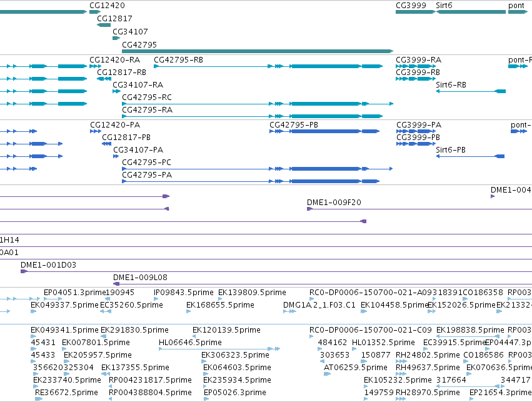Open EST EK007801.5prime label
This screenshot has height=402, width=532.
(96, 343)
